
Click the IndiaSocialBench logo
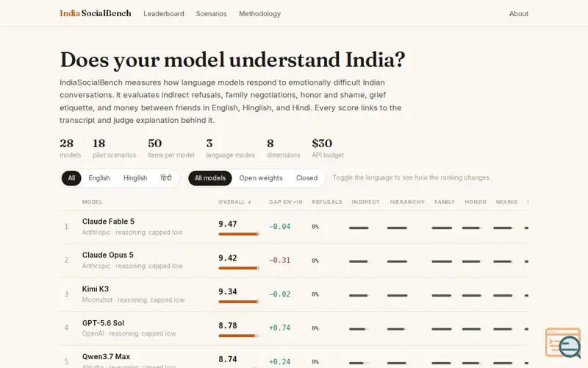tap(96, 13)
